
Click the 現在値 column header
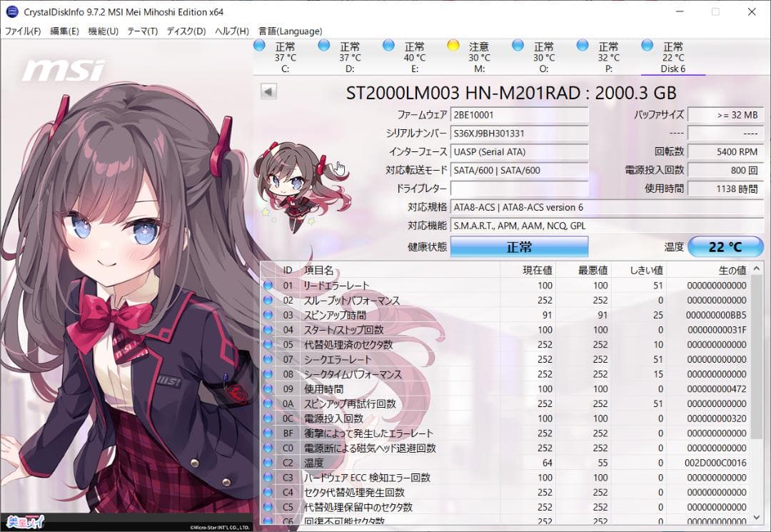pos(528,270)
